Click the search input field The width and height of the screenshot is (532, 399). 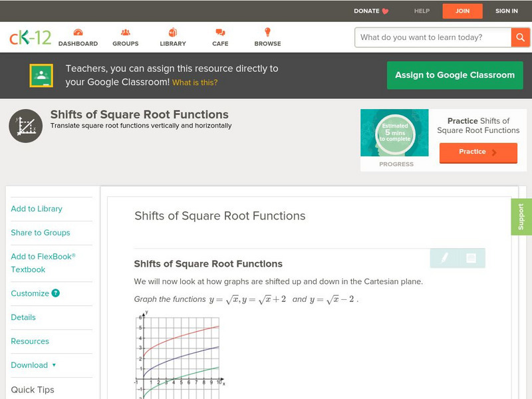click(x=432, y=37)
